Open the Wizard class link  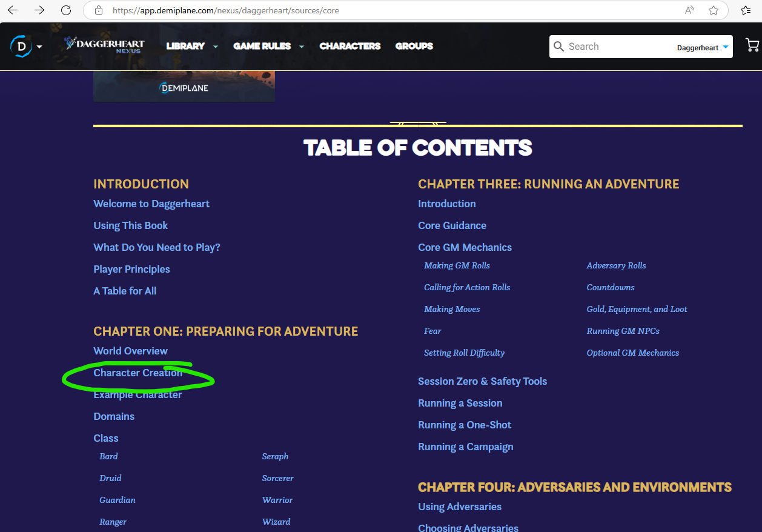(276, 522)
